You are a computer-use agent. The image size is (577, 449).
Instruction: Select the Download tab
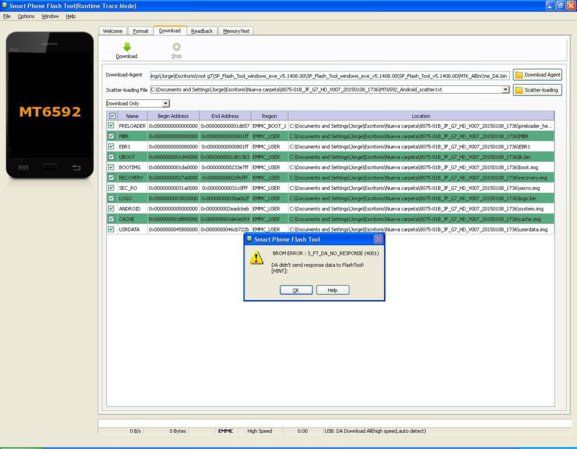(x=170, y=31)
